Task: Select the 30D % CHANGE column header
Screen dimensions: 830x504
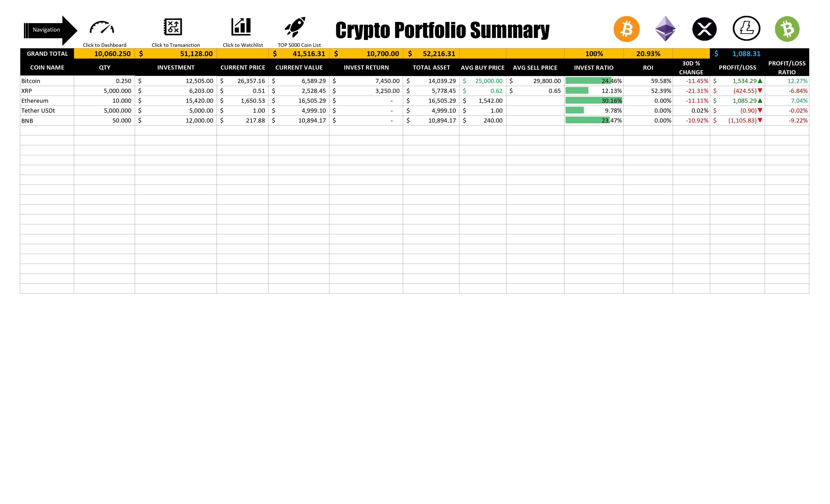Action: point(691,67)
